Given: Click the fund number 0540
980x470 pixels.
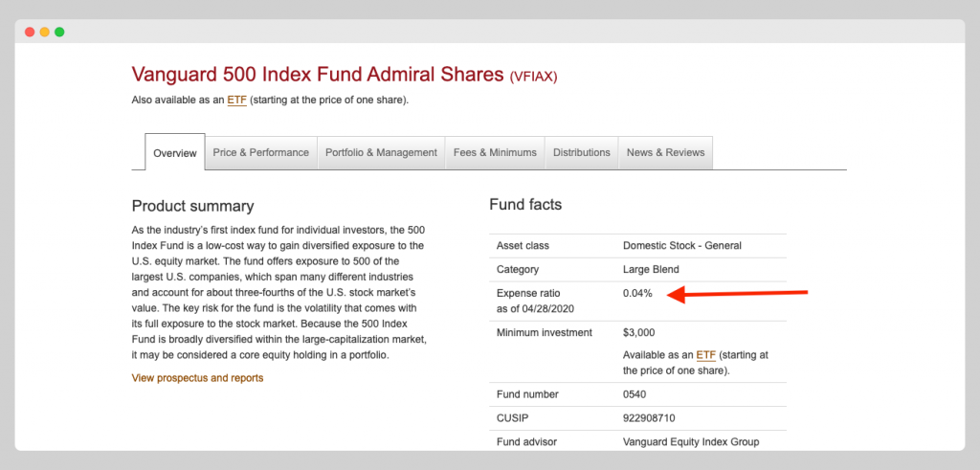Looking at the screenshot, I should (x=635, y=394).
